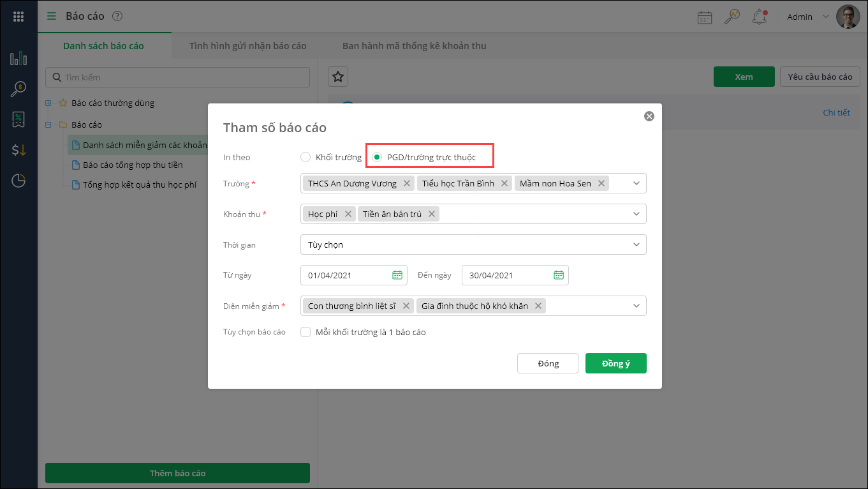Select the Khối trường radio button
The image size is (868, 489).
point(305,157)
